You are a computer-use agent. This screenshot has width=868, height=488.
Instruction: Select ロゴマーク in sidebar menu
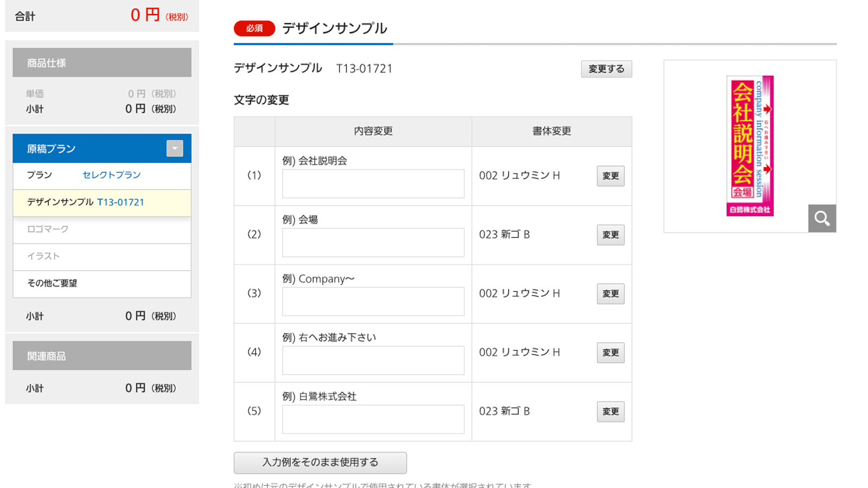pos(102,229)
